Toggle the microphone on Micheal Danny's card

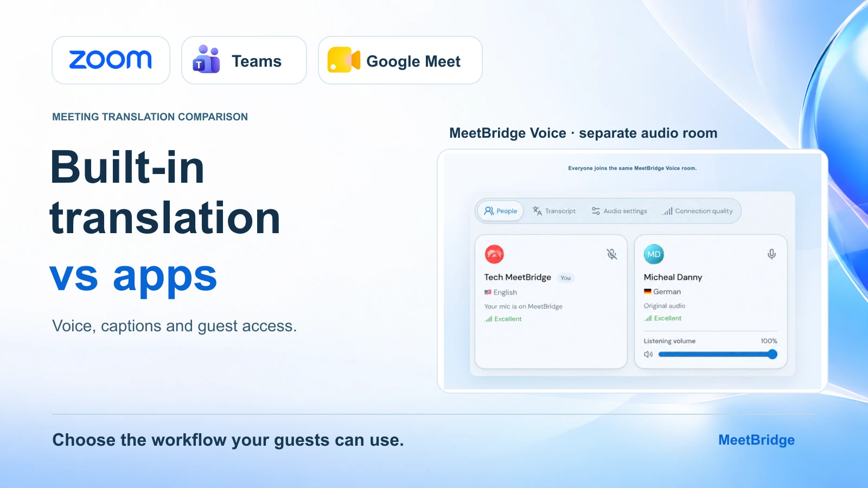click(771, 254)
